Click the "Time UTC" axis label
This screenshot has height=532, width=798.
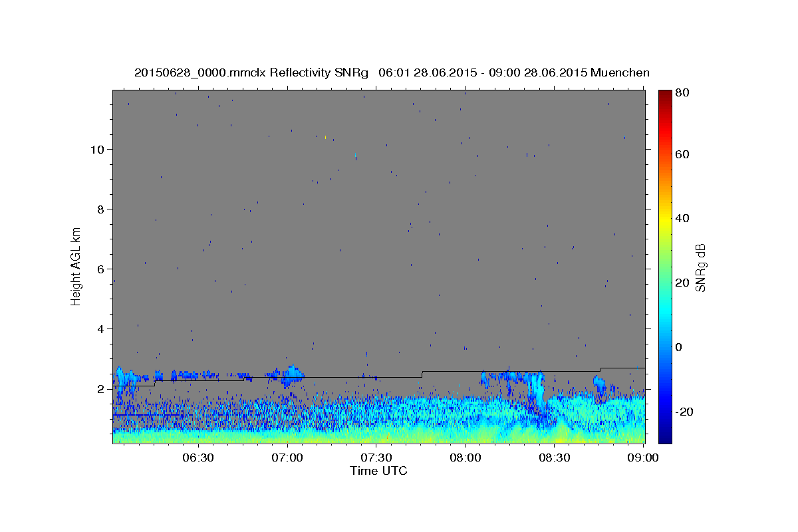pyautogui.click(x=378, y=471)
